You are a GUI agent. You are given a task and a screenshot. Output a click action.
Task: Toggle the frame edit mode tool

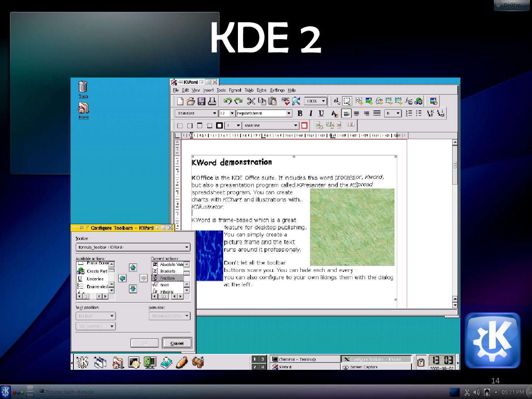(347, 101)
